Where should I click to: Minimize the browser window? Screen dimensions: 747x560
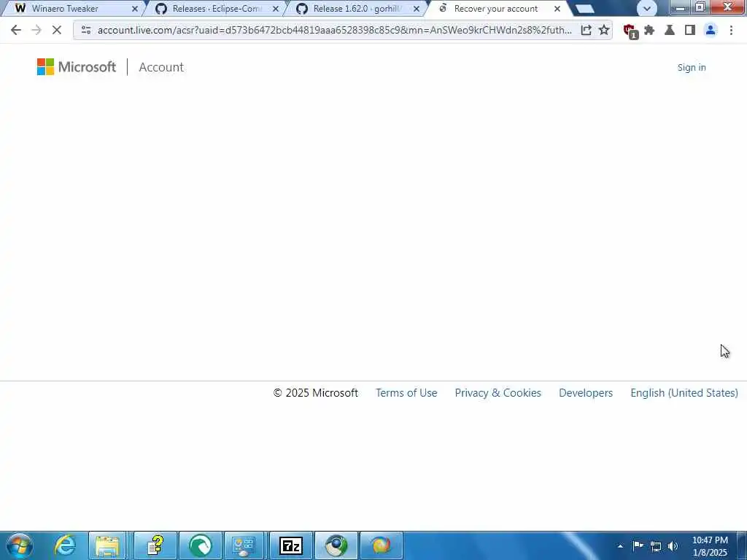pyautogui.click(x=681, y=7)
